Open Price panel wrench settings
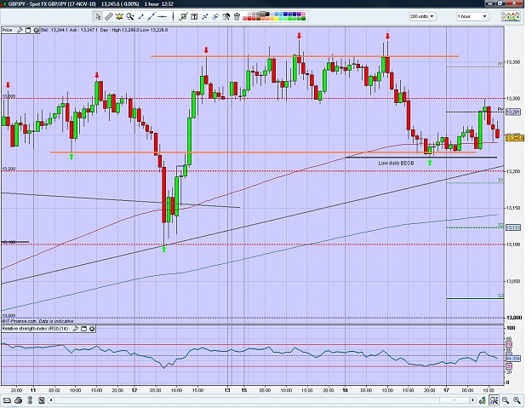This screenshot has height=408, width=532. tap(20, 30)
